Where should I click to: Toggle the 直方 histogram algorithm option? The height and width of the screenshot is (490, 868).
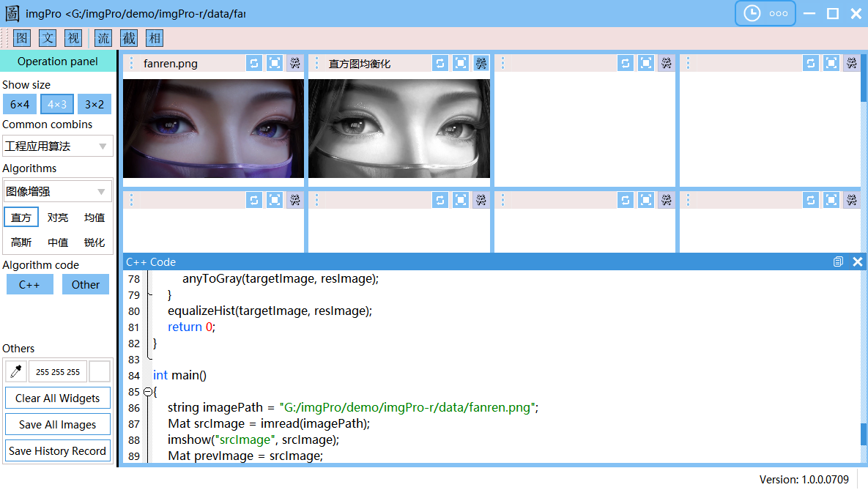click(x=21, y=217)
